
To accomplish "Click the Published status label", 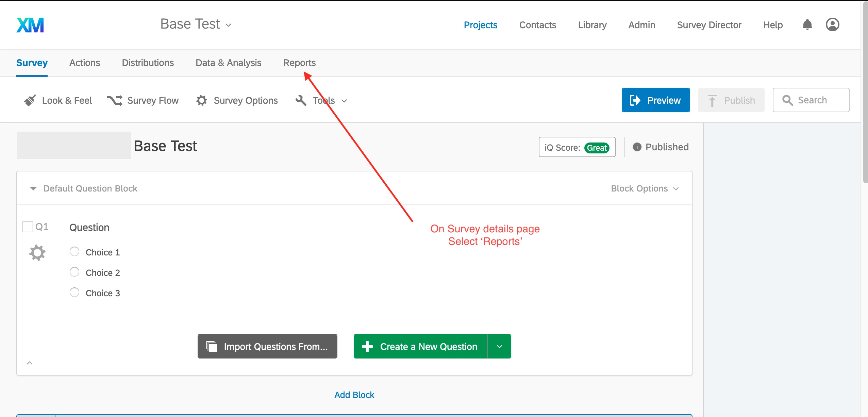I will (667, 147).
